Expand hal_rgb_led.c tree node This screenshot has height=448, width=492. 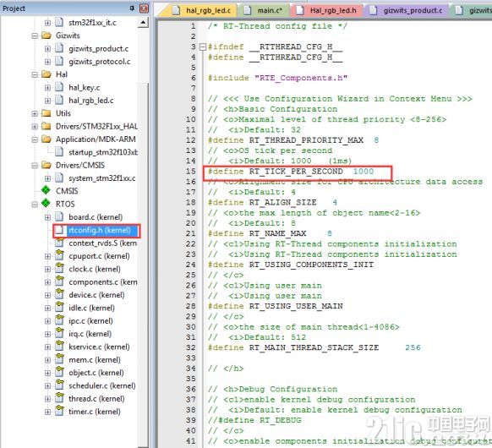47,101
